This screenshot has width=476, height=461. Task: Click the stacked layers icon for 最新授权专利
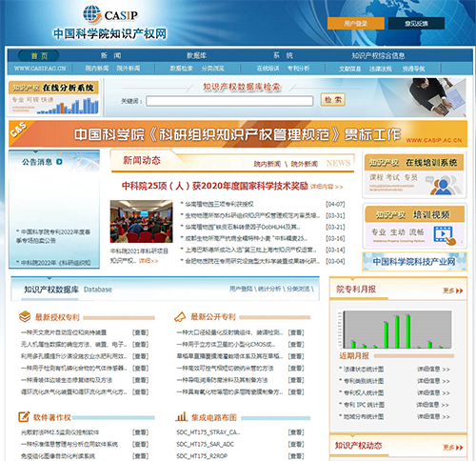pyautogui.click(x=25, y=317)
